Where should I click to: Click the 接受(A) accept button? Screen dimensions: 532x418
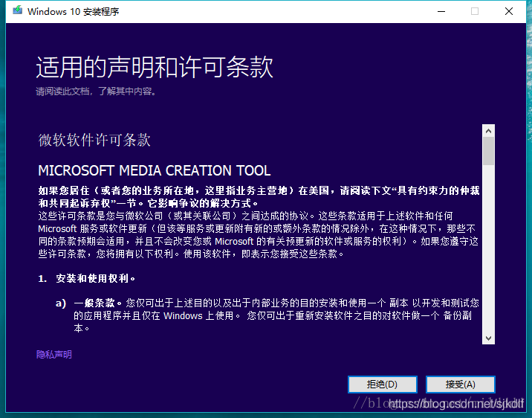click(x=461, y=385)
